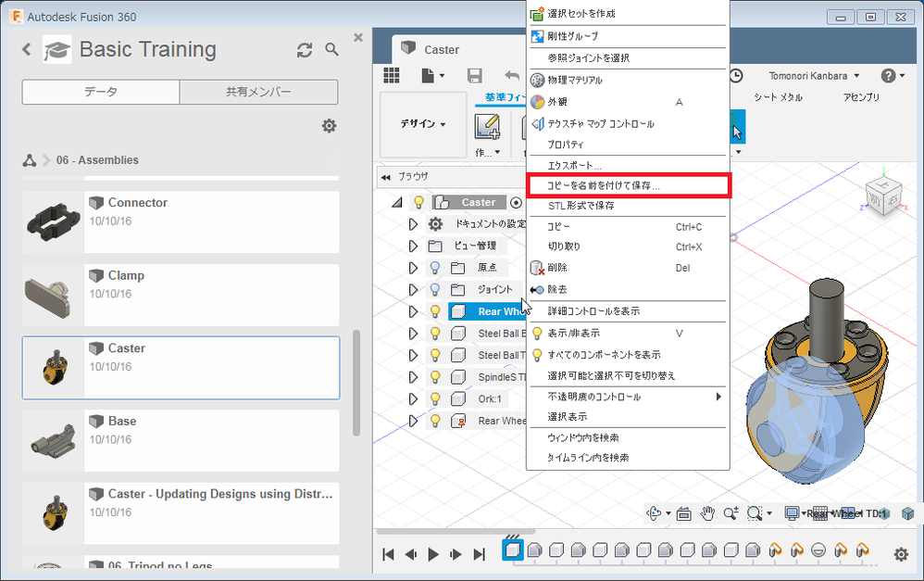
Task: Select the orbit navigation tool
Action: (654, 513)
